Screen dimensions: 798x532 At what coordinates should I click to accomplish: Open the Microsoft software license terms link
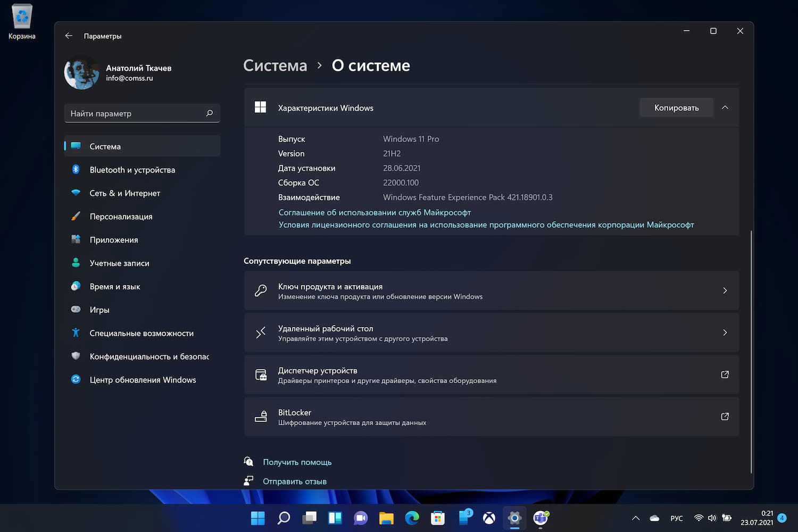click(486, 225)
